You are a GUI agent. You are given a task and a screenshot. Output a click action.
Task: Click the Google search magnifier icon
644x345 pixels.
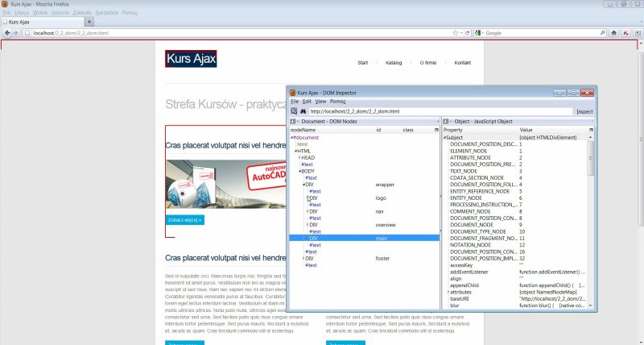click(x=600, y=33)
